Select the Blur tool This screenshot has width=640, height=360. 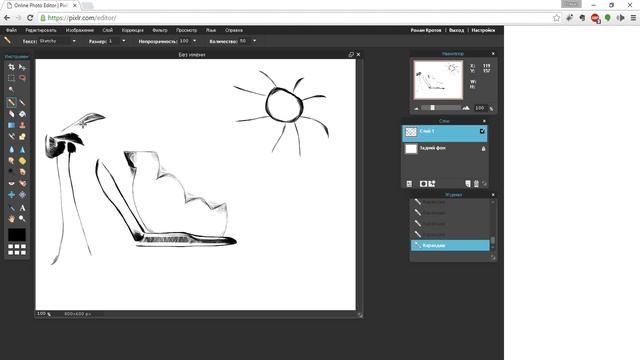click(x=11, y=149)
